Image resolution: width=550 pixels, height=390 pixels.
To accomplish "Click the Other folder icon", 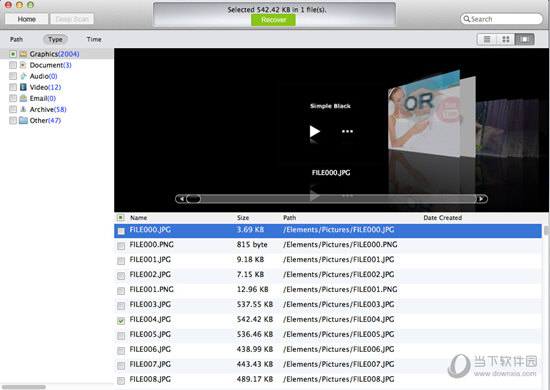I will pyautogui.click(x=23, y=120).
